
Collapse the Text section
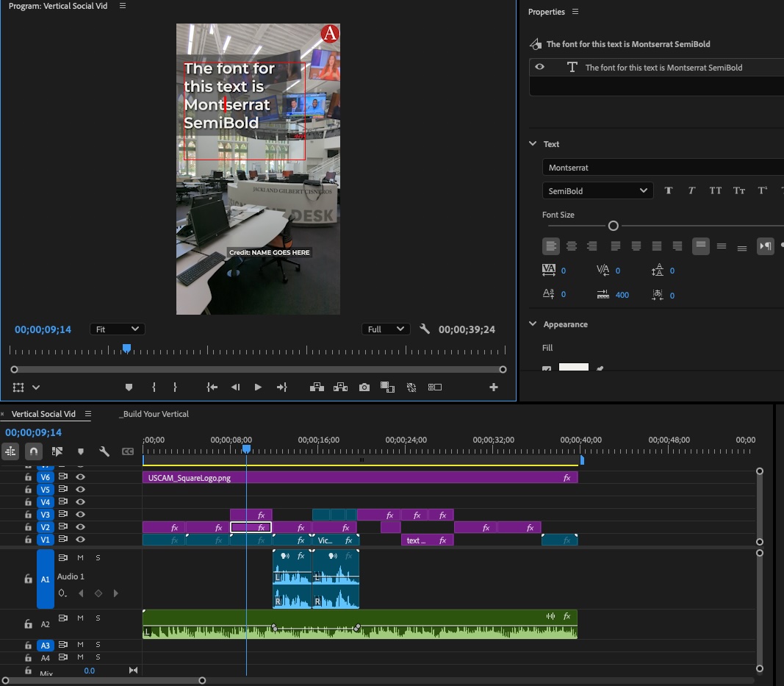pyautogui.click(x=533, y=143)
